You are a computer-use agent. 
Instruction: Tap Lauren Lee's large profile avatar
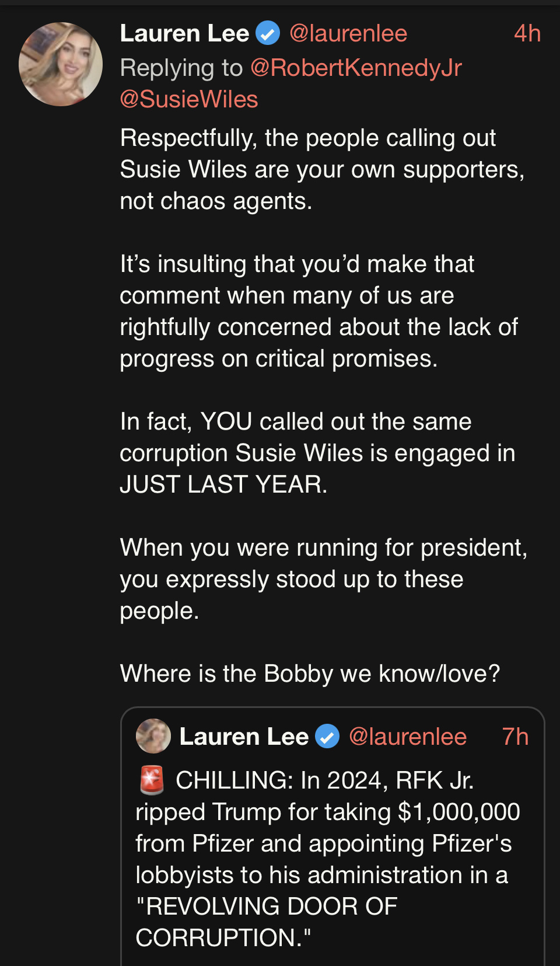coord(61,64)
